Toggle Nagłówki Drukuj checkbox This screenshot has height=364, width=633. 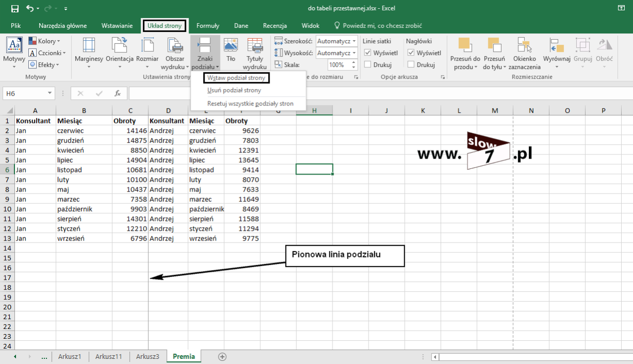click(x=411, y=64)
